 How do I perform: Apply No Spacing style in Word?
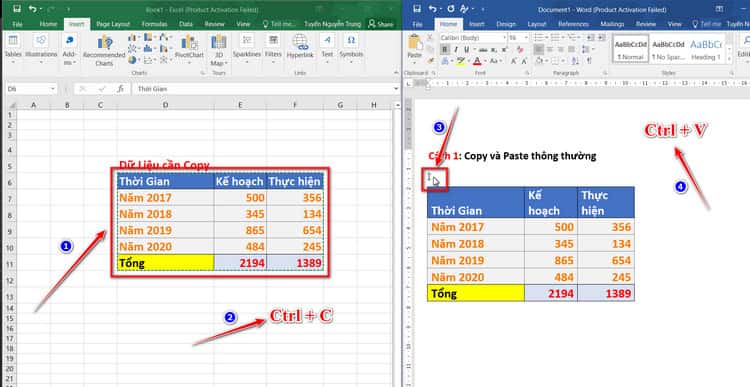coord(668,48)
